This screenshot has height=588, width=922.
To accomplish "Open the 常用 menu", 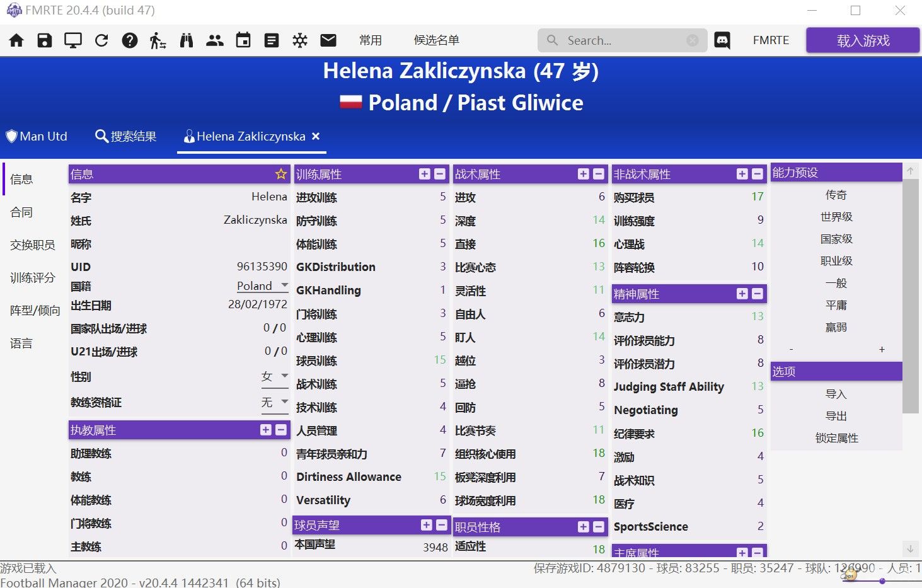I will pos(371,40).
